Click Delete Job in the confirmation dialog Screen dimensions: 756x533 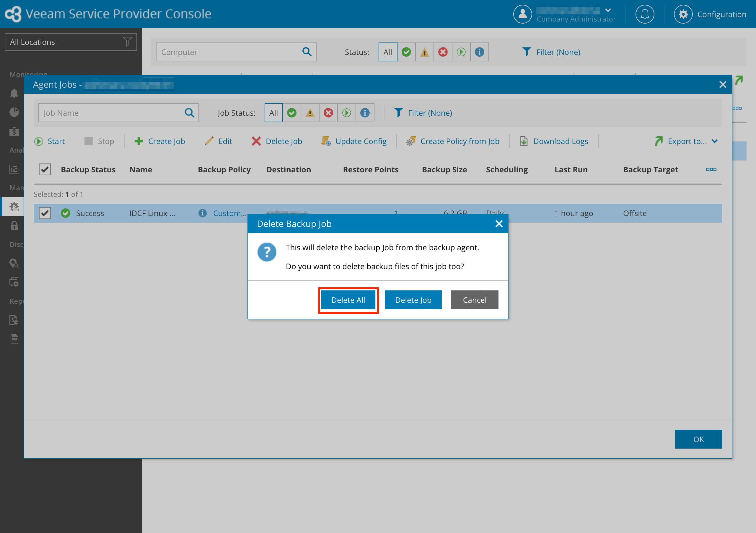pos(413,300)
